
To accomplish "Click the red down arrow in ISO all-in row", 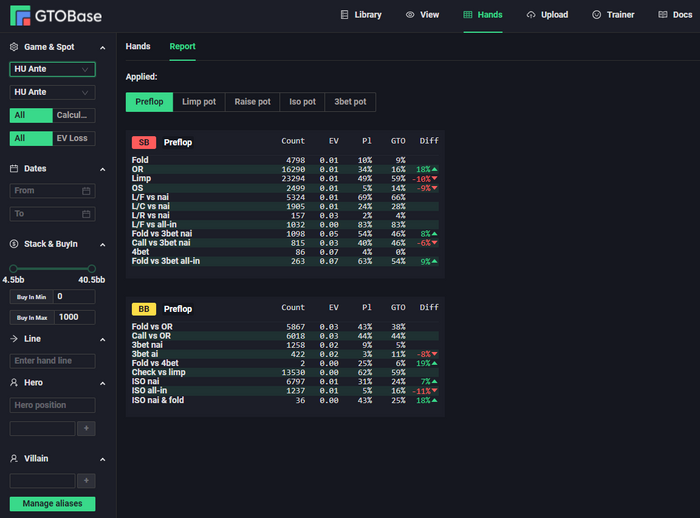I will point(434,391).
